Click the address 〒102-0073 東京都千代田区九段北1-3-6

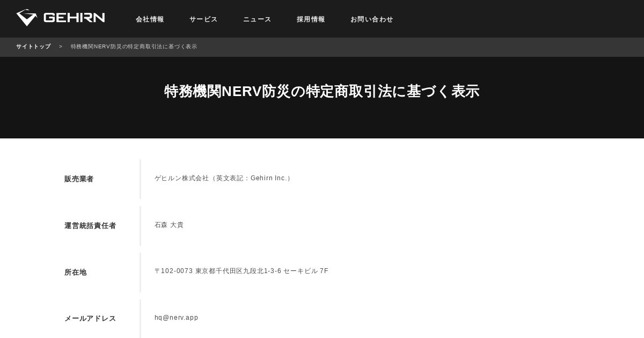point(218,271)
